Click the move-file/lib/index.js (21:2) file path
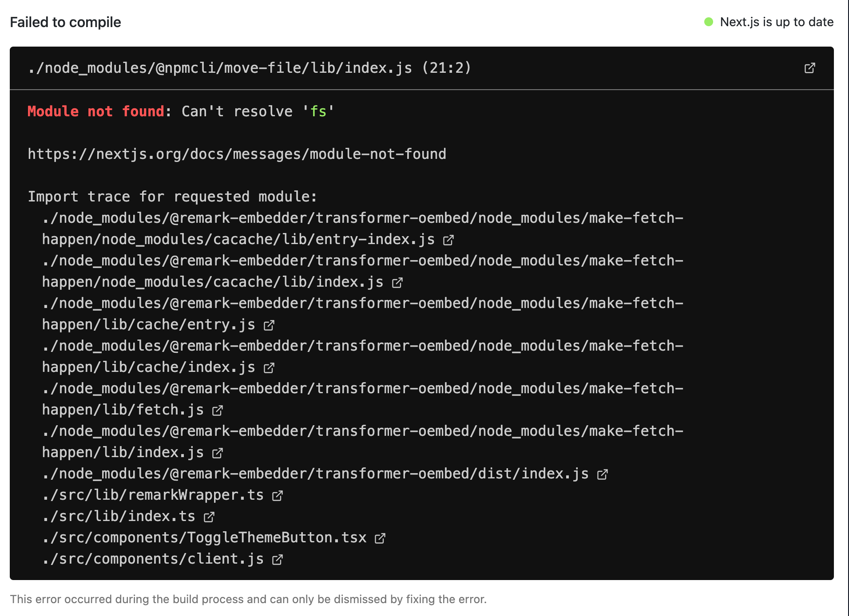The height and width of the screenshot is (616, 849). pos(249,68)
